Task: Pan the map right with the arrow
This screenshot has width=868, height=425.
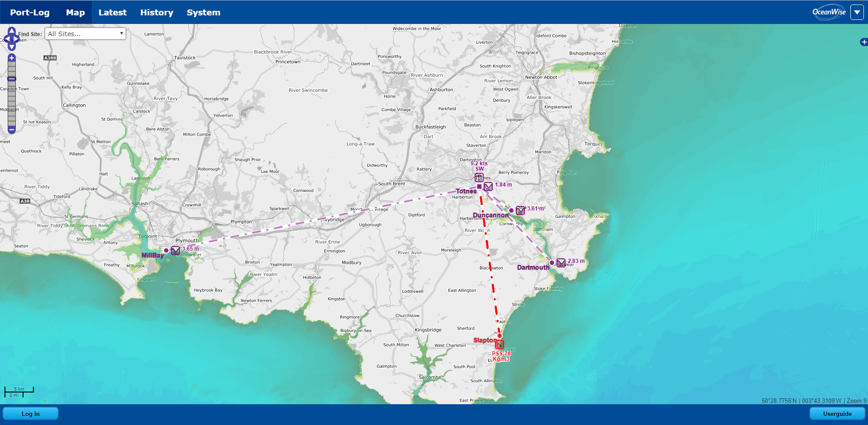Action: point(17,39)
